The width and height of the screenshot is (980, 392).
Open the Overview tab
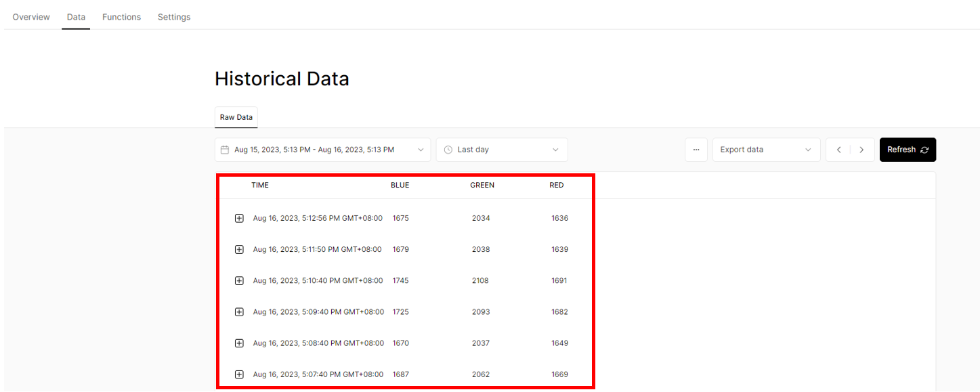31,17
